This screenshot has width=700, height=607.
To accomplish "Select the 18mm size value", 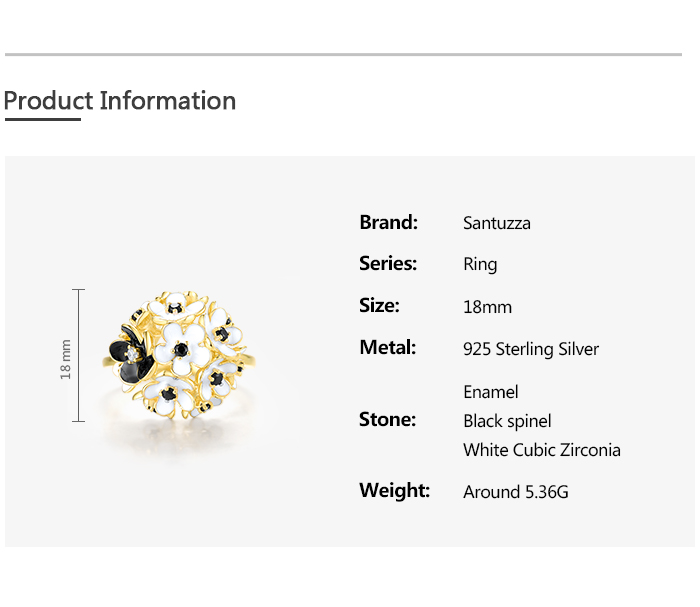I will coord(487,307).
